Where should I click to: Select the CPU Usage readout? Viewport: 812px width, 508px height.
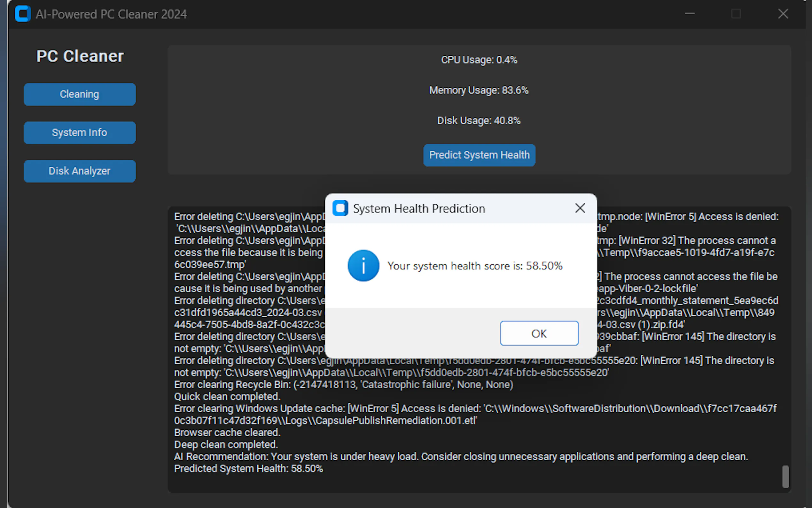(479, 60)
